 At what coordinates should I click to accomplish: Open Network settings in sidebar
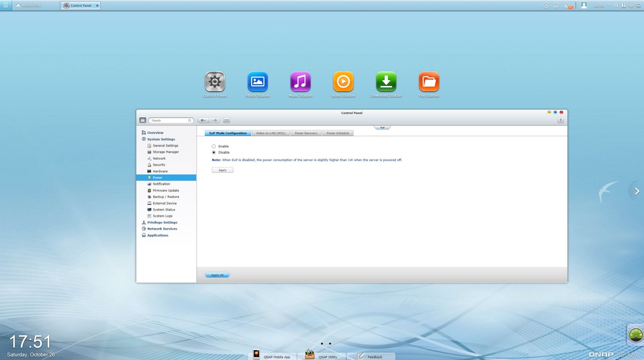pyautogui.click(x=159, y=159)
